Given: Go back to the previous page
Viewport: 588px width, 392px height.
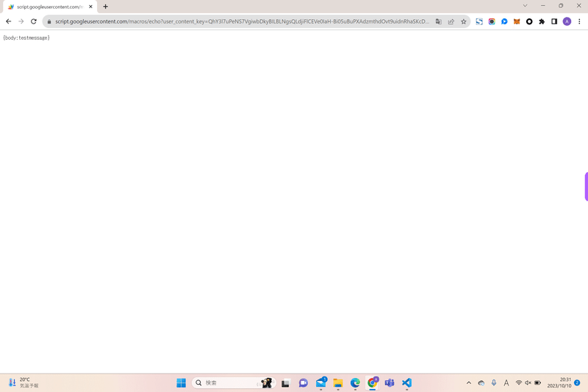Looking at the screenshot, I should point(8,21).
